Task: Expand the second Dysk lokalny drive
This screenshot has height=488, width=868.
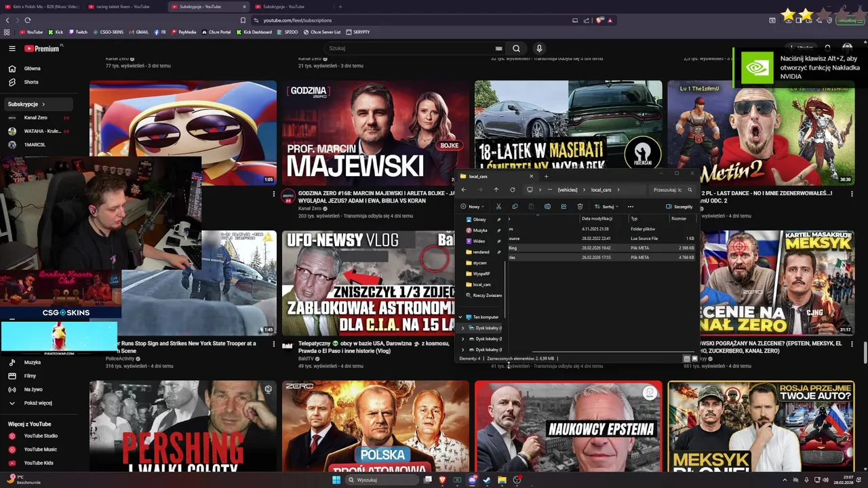Action: click(x=462, y=339)
